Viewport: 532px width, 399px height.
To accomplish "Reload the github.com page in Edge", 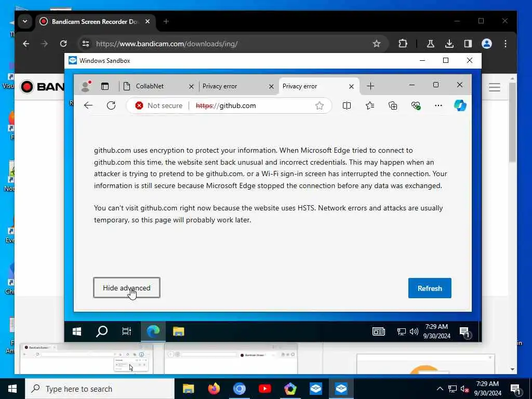I will pyautogui.click(x=111, y=105).
